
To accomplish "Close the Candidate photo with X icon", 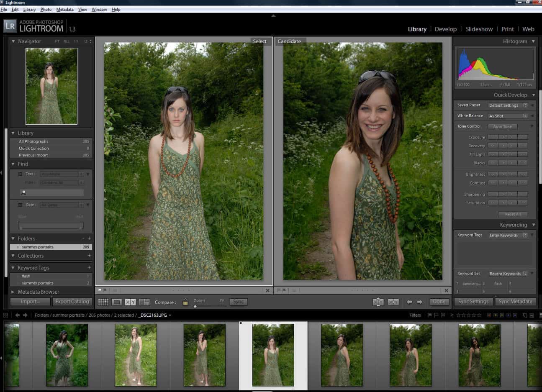I will pos(446,290).
